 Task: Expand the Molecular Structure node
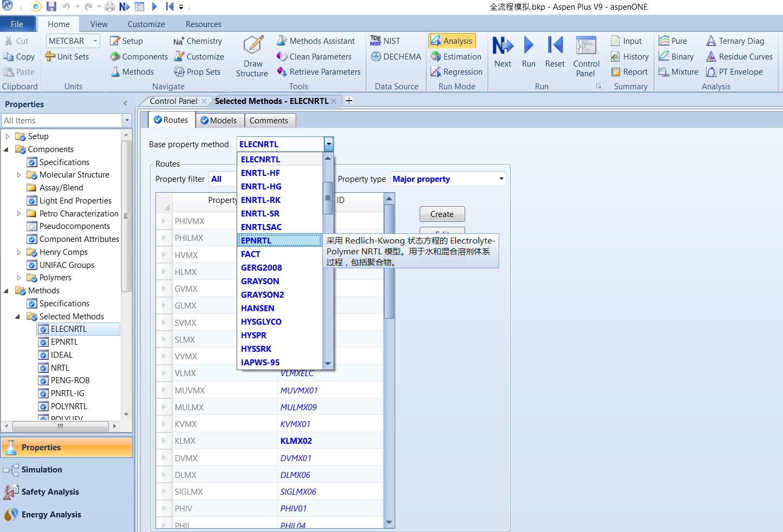[x=19, y=175]
